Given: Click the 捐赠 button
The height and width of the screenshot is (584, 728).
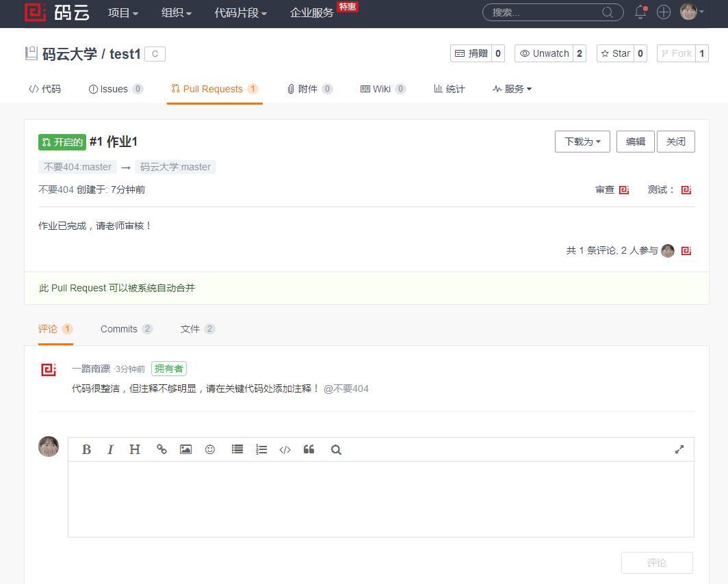Looking at the screenshot, I should [471, 53].
